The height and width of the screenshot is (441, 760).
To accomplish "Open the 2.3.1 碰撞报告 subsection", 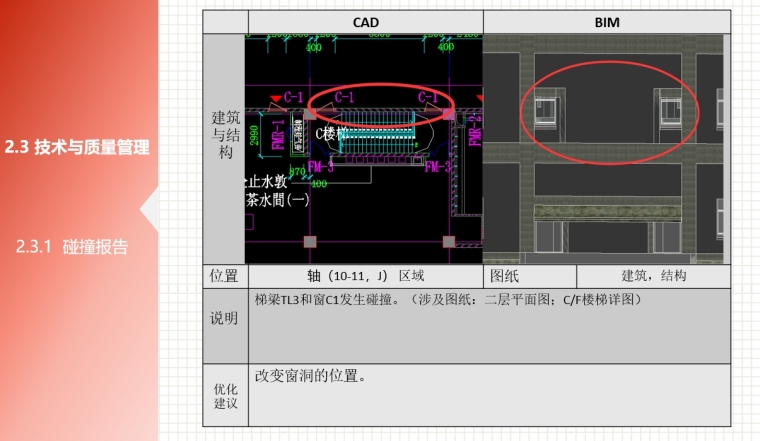I will pyautogui.click(x=70, y=247).
